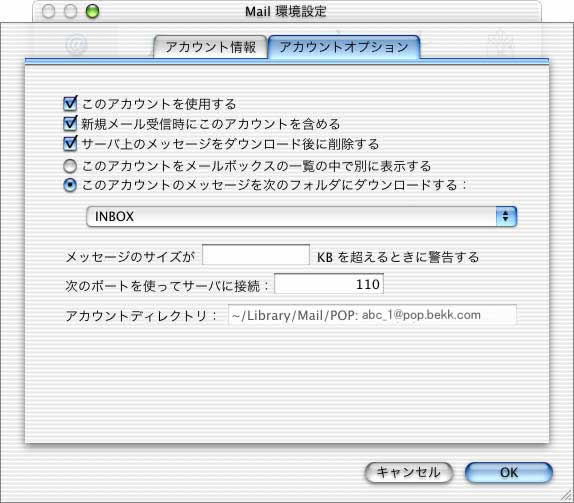Disable サーバ上のメッセージをダウンロード後に削除する checkbox
The height and width of the screenshot is (503, 574).
click(x=70, y=143)
